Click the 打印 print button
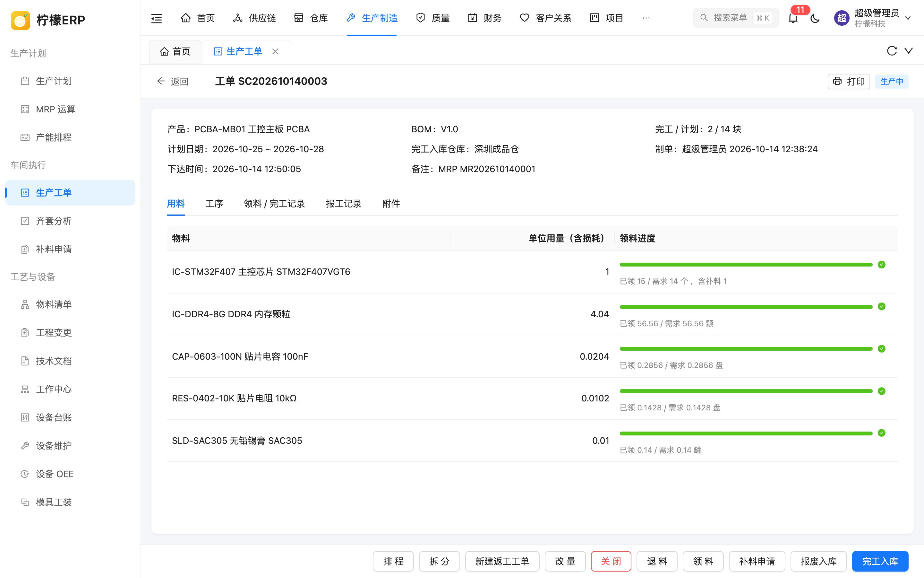This screenshot has width=924, height=578. pyautogui.click(x=848, y=82)
